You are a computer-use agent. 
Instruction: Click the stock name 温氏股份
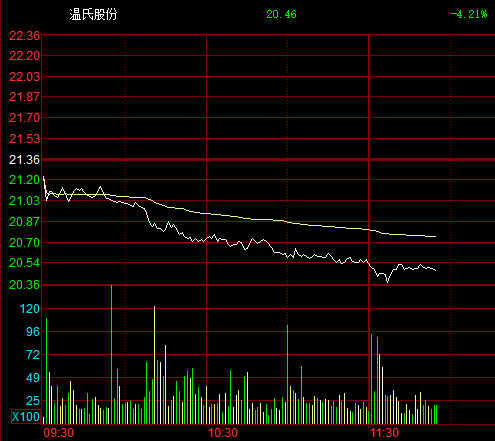point(93,14)
